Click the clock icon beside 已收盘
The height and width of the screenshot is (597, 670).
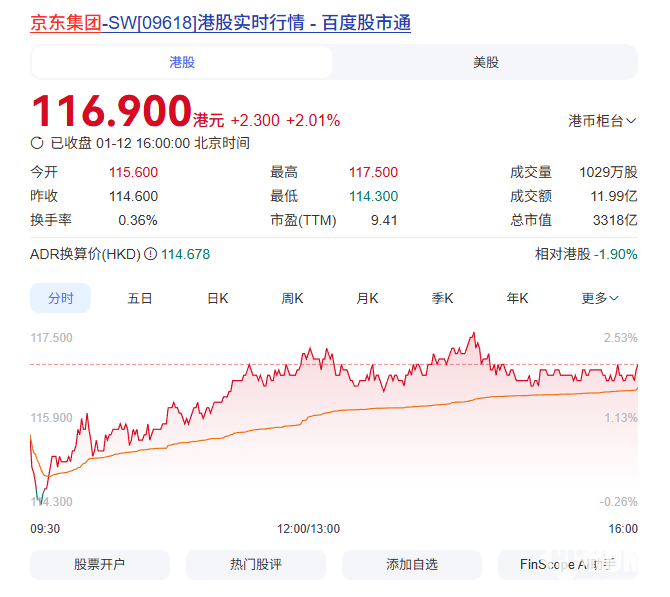[37, 143]
